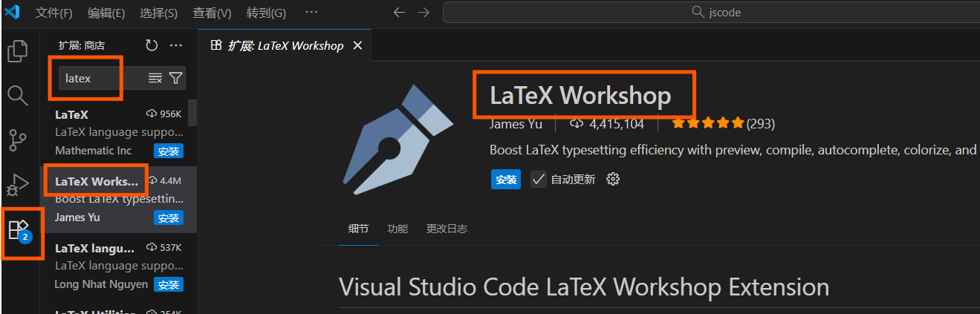980x314 pixels.
Task: Open the extension settings gear menu
Action: tap(613, 179)
